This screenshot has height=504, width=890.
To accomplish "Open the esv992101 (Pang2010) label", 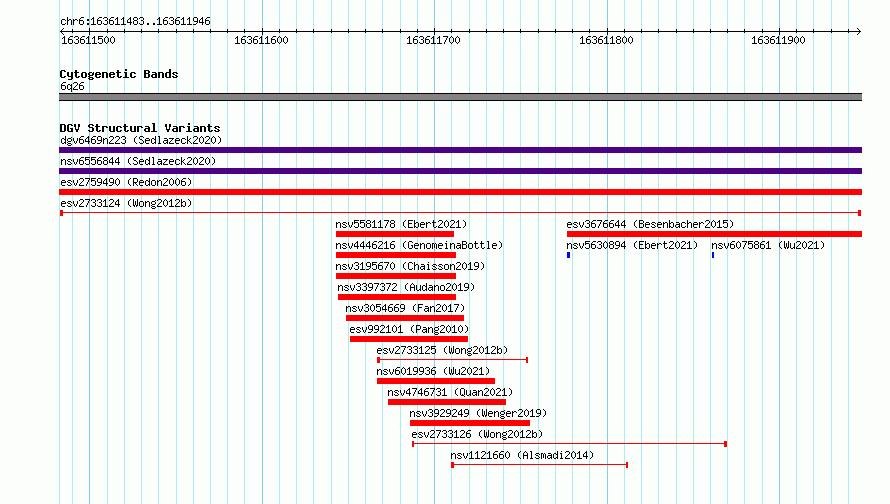I will pyautogui.click(x=409, y=329).
